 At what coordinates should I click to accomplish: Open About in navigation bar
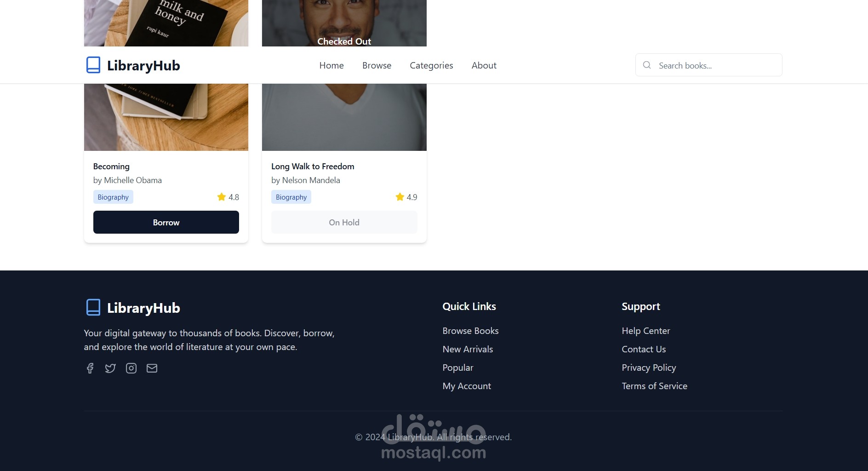484,65
